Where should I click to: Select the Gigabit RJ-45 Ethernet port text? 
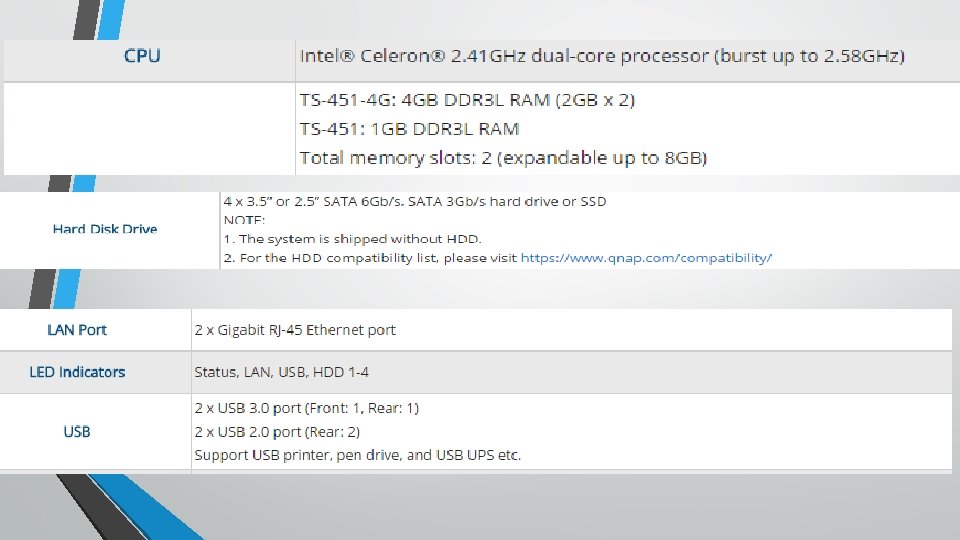[295, 330]
